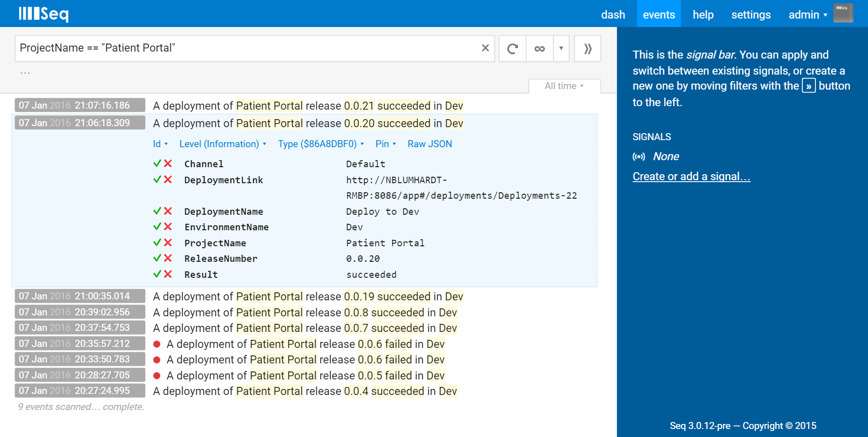Click the green checkmark beside Channel
This screenshot has height=437, width=868.
coord(157,163)
